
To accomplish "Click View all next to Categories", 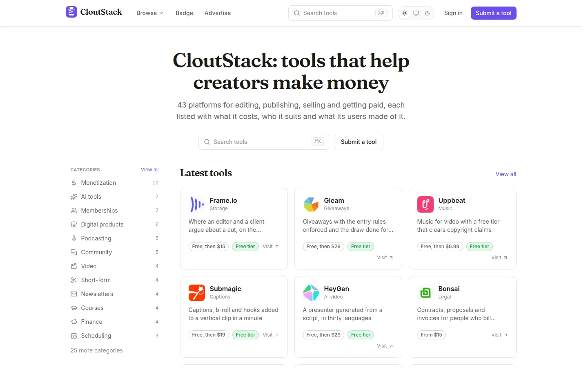I will tap(149, 170).
